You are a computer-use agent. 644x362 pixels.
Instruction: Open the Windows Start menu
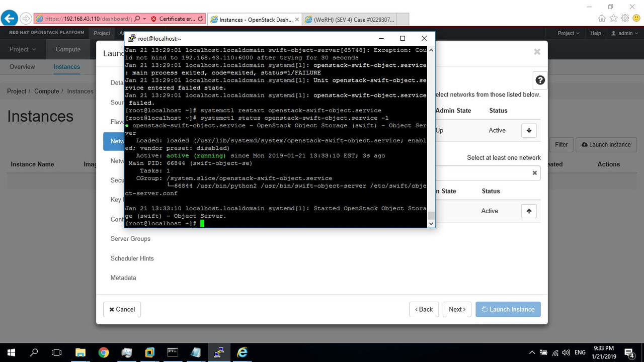[11, 352]
